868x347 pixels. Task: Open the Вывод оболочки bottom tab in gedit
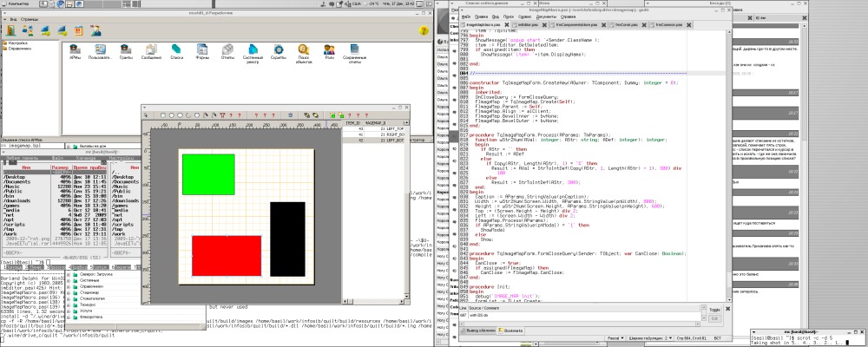click(x=477, y=331)
